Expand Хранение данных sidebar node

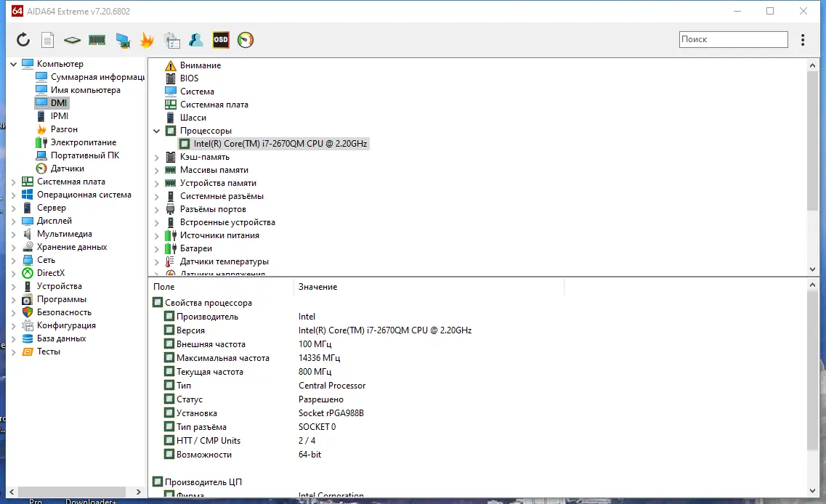14,247
